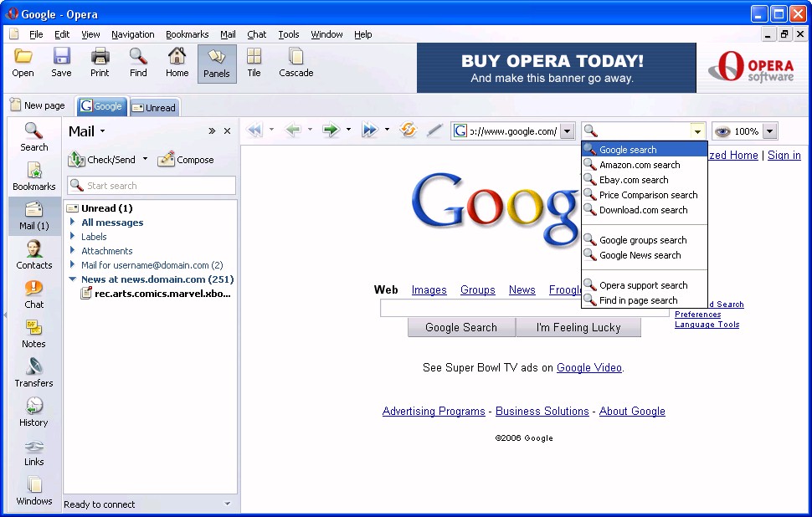812x517 pixels.
Task: Open the Ready to connect status dropdown
Action: 227,504
